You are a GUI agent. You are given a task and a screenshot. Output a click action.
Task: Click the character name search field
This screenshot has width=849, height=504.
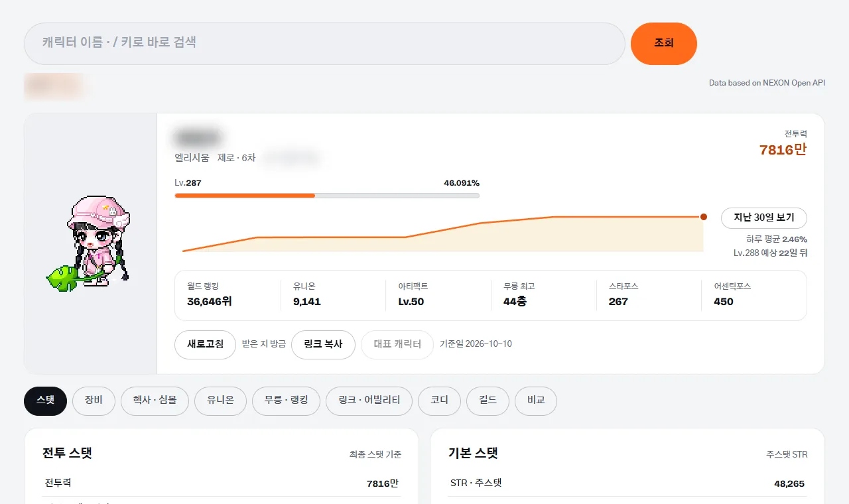(x=324, y=44)
